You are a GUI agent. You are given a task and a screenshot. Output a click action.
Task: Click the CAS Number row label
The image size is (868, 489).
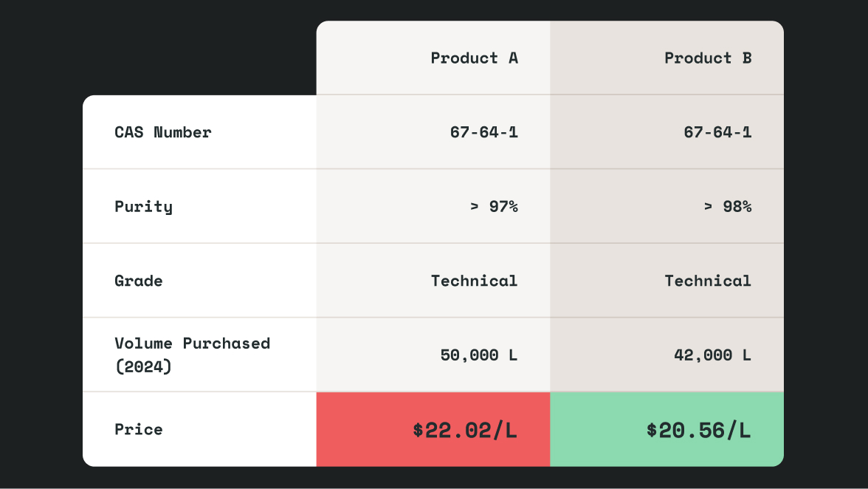(x=162, y=132)
